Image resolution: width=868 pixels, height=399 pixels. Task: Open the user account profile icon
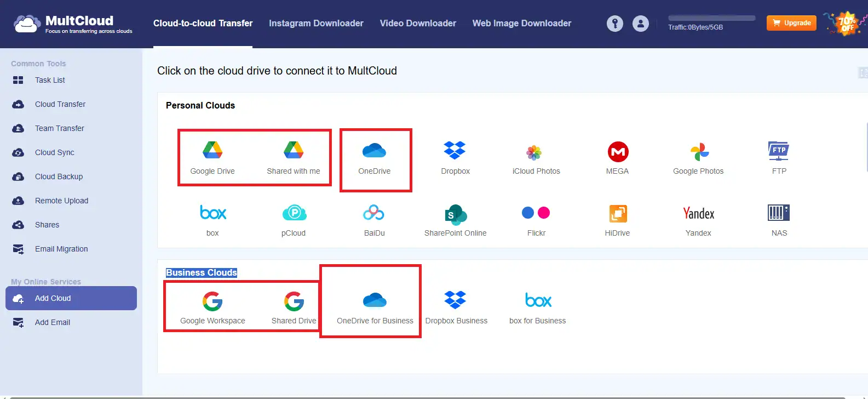tap(640, 24)
